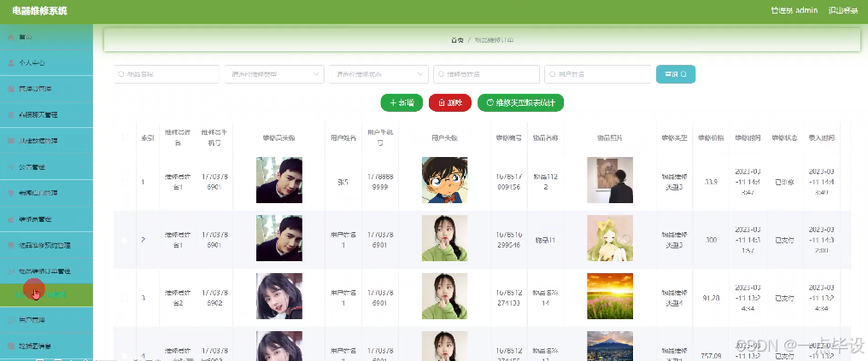Screen dimensions: 868x361
Task: Open 公告管理 in the sidebar
Action: click(x=46, y=167)
